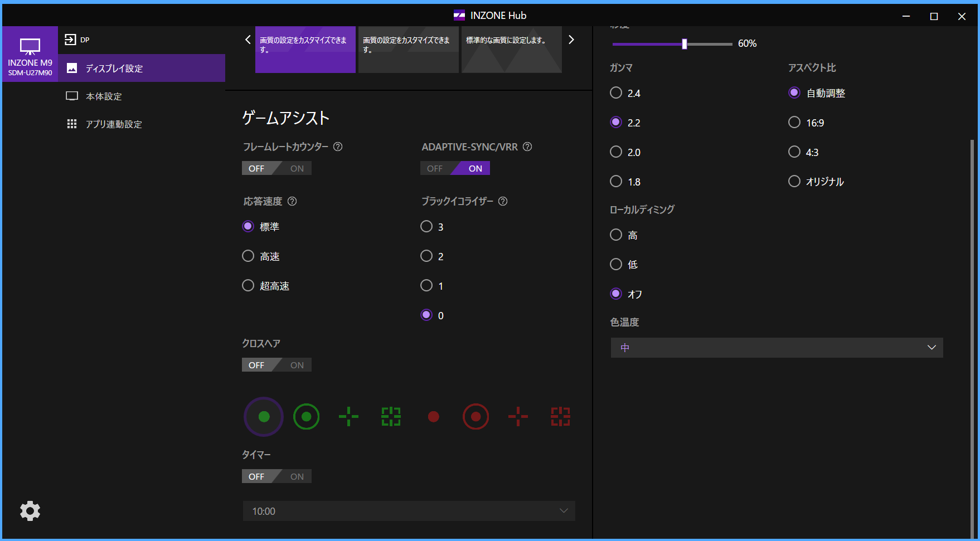Select the 標準的な画質に設定します card
Image resolution: width=980 pixels, height=541 pixels.
click(512, 50)
